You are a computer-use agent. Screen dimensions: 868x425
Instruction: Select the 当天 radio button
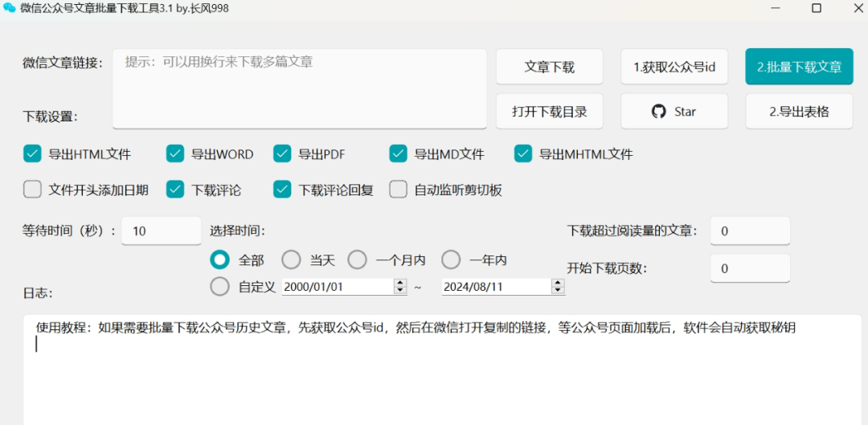click(x=291, y=259)
